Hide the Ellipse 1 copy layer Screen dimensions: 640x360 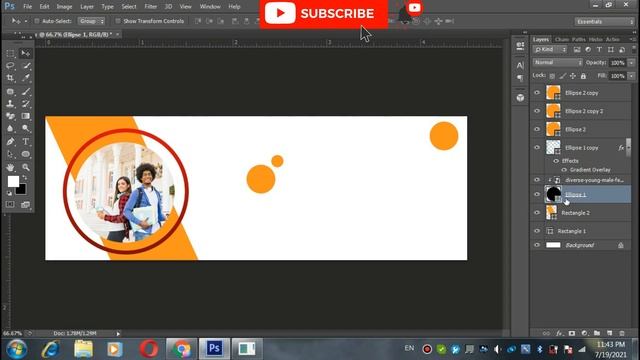coord(537,148)
